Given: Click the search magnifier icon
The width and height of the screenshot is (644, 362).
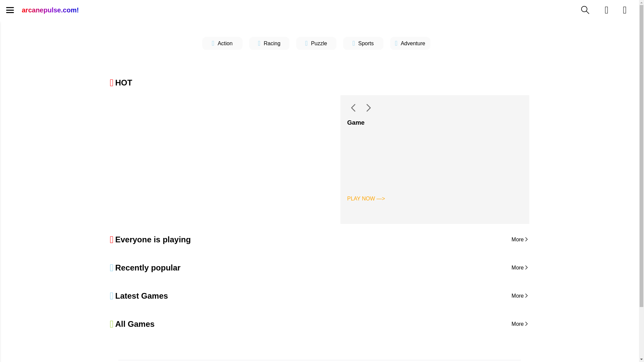Looking at the screenshot, I should (585, 10).
